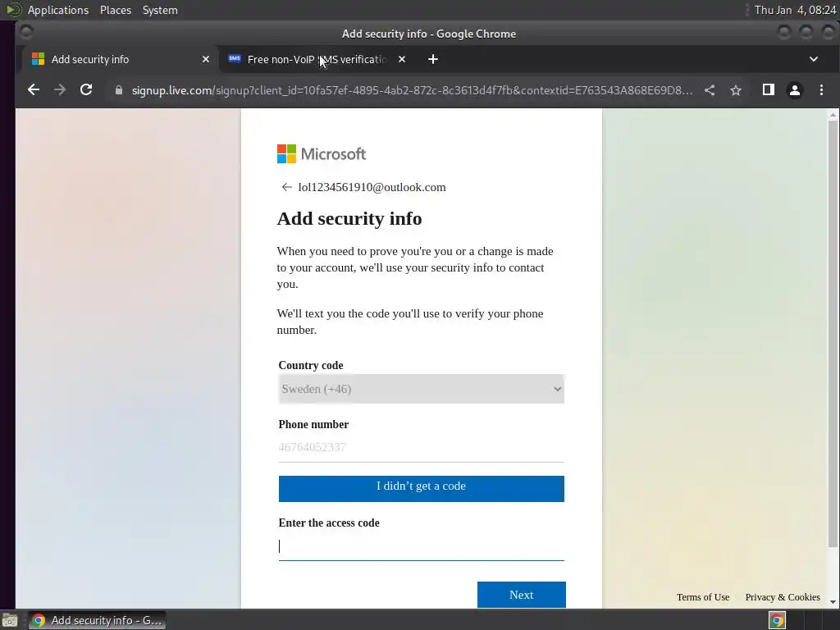Reload the signup page
The height and width of the screenshot is (630, 840).
pyautogui.click(x=86, y=90)
